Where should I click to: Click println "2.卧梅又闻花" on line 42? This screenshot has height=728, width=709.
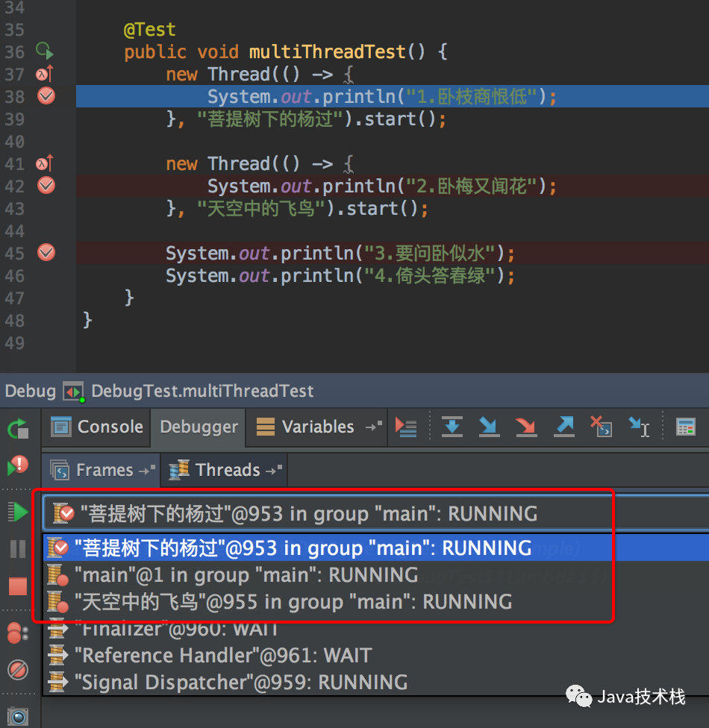click(x=382, y=186)
